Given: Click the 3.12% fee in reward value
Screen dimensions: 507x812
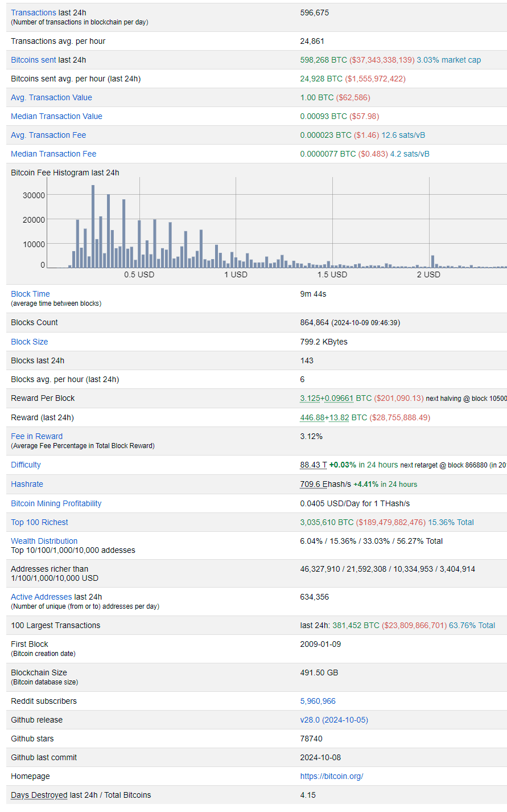Looking at the screenshot, I should tap(311, 436).
